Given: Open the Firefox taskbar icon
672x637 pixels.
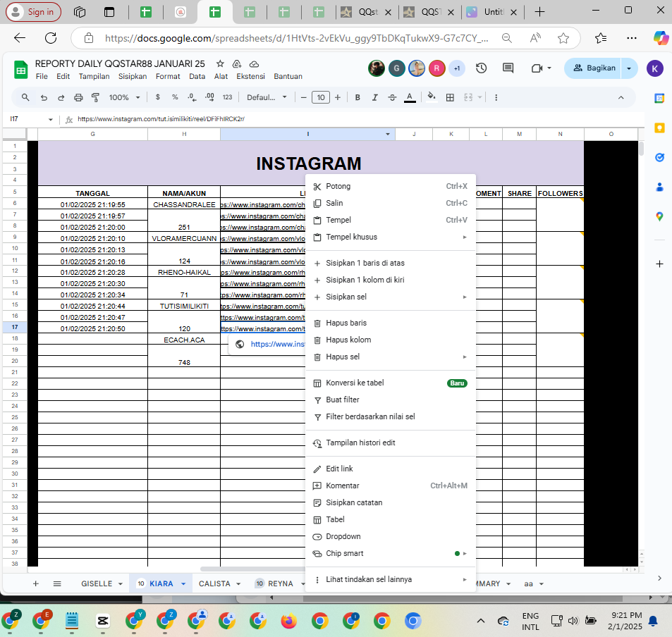Looking at the screenshot, I should [x=288, y=621].
